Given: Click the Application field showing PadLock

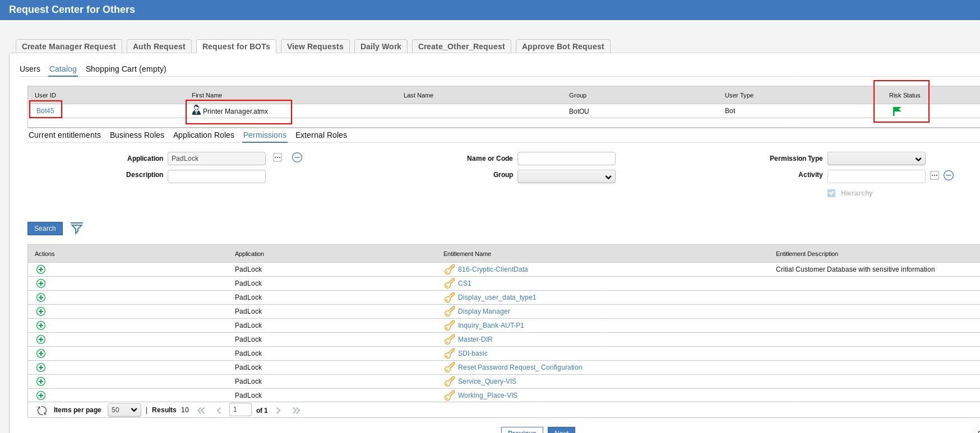Looking at the screenshot, I should tap(216, 159).
